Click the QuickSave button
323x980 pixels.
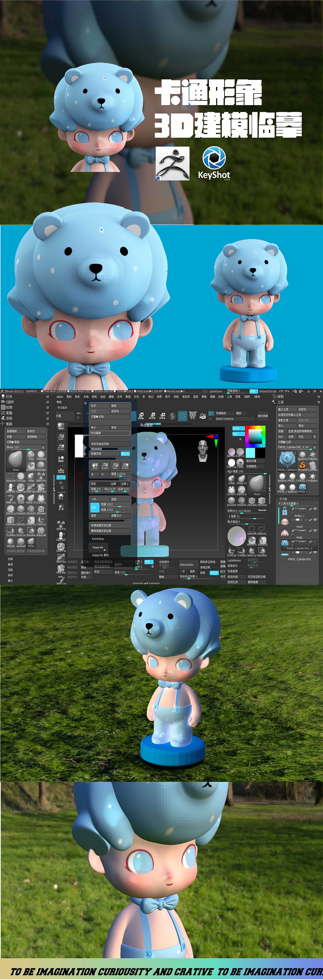pyautogui.click(x=216, y=391)
